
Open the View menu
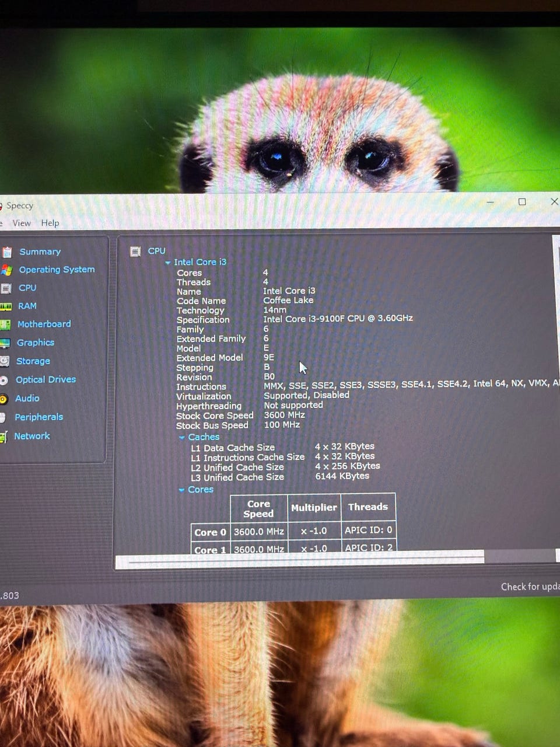22,223
